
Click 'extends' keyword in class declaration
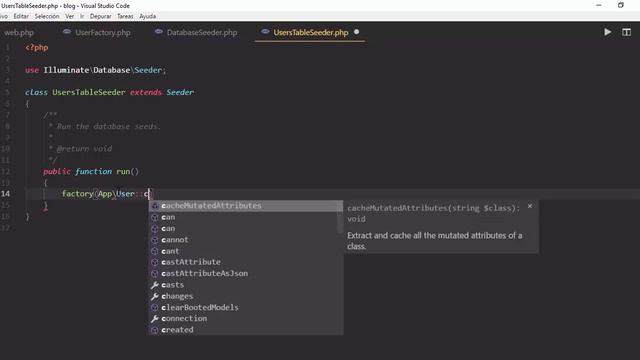(x=146, y=93)
